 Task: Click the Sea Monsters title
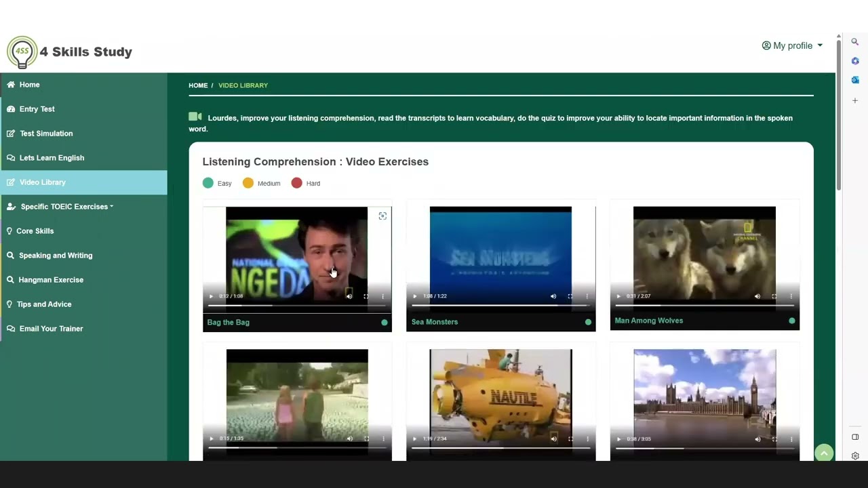[x=435, y=322]
